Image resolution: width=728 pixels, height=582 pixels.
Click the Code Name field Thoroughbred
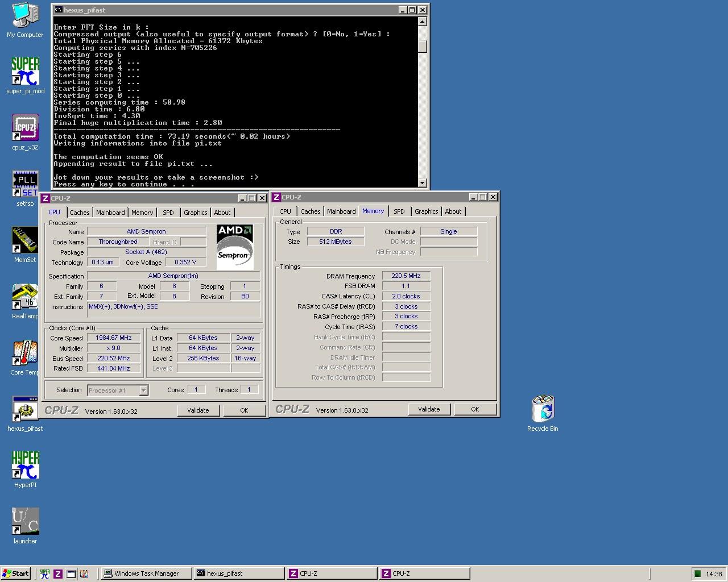(x=118, y=242)
